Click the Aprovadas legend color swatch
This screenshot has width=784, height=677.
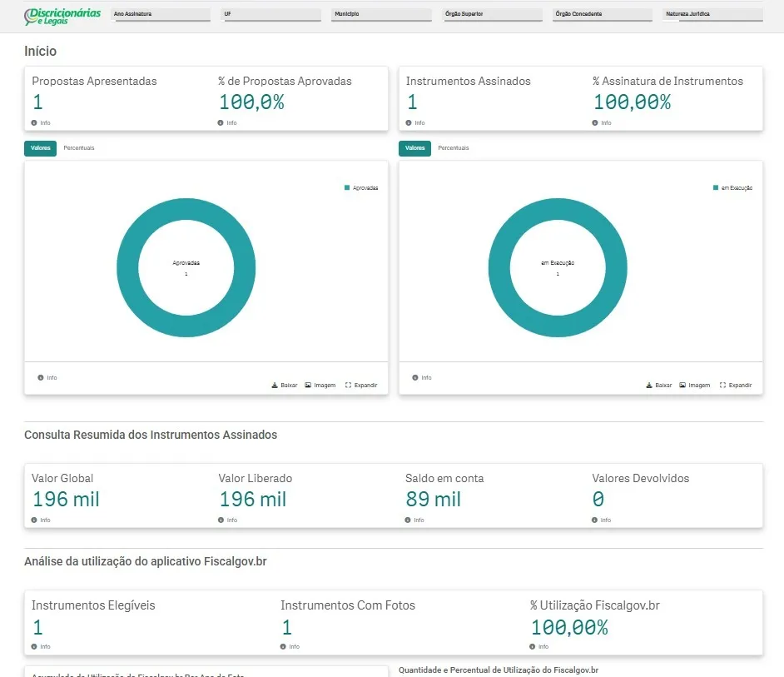pyautogui.click(x=347, y=187)
